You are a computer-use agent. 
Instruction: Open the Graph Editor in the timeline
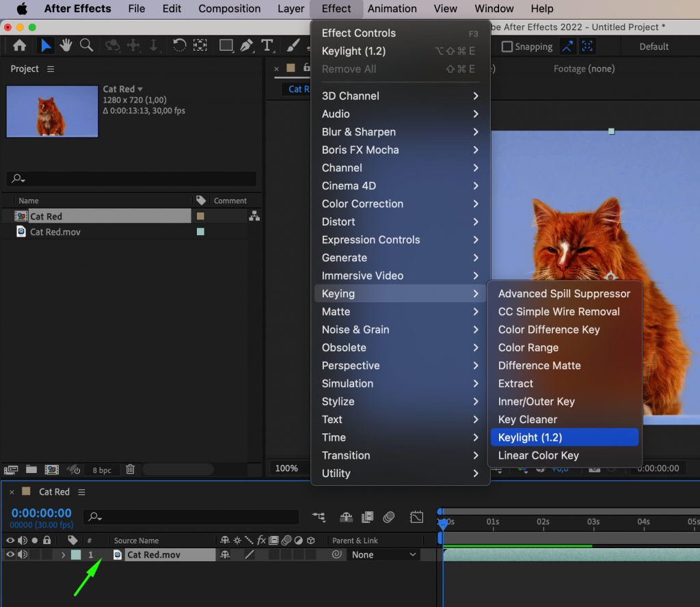pyautogui.click(x=416, y=517)
